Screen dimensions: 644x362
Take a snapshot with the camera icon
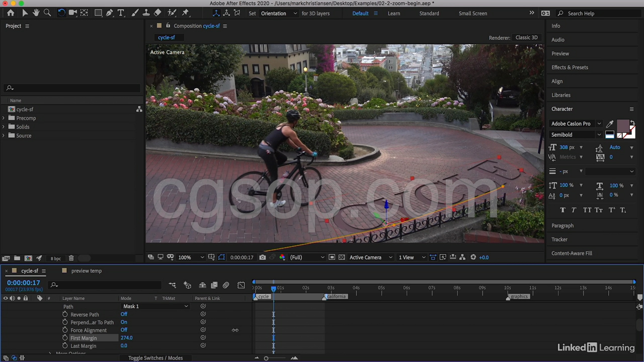(x=262, y=257)
